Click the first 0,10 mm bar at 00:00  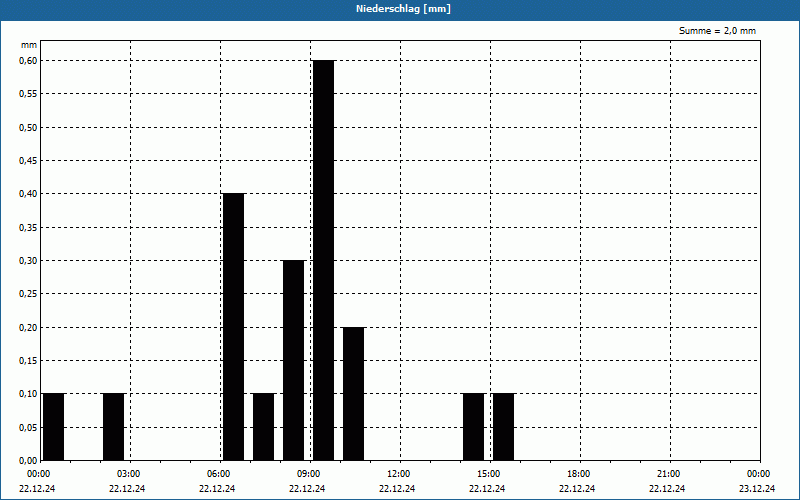pos(54,427)
